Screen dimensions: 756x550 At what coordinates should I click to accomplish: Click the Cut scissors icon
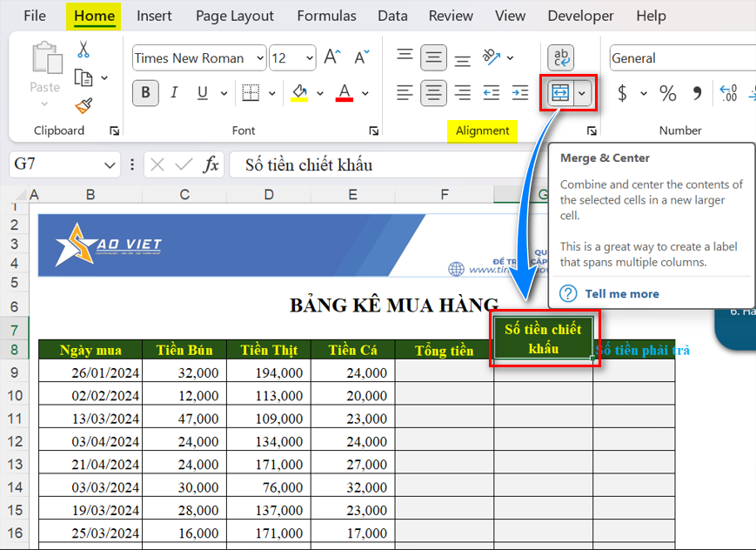click(x=84, y=50)
